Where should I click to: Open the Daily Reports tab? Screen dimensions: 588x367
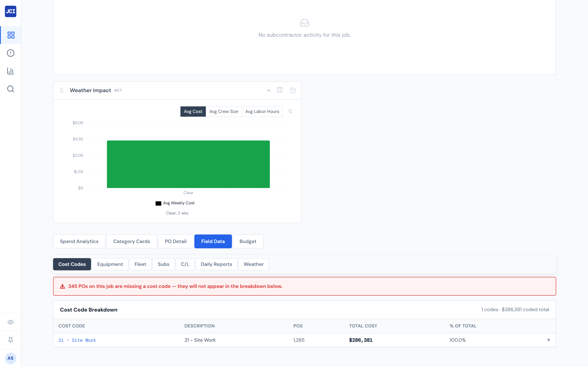(216, 264)
